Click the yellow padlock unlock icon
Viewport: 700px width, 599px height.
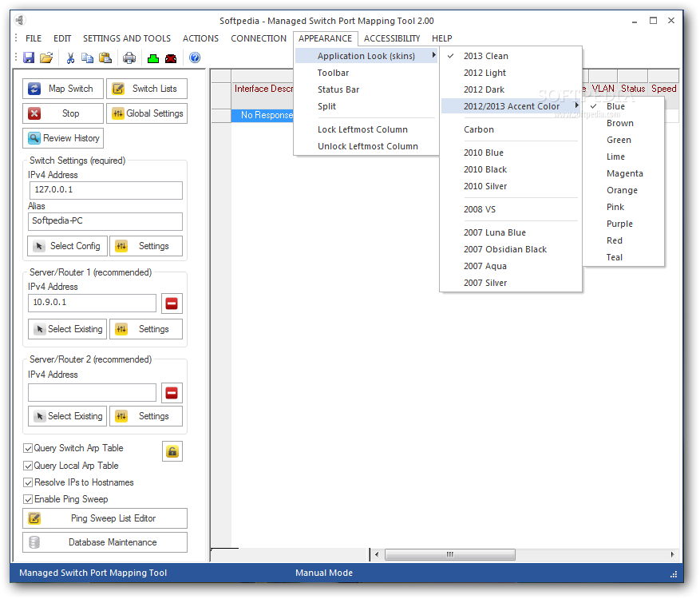(x=172, y=451)
